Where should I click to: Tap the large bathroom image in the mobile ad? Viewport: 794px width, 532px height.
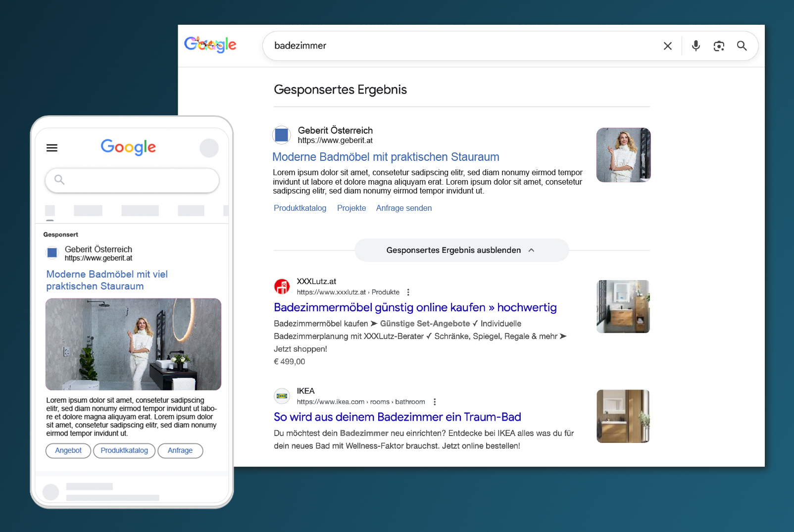pos(133,344)
